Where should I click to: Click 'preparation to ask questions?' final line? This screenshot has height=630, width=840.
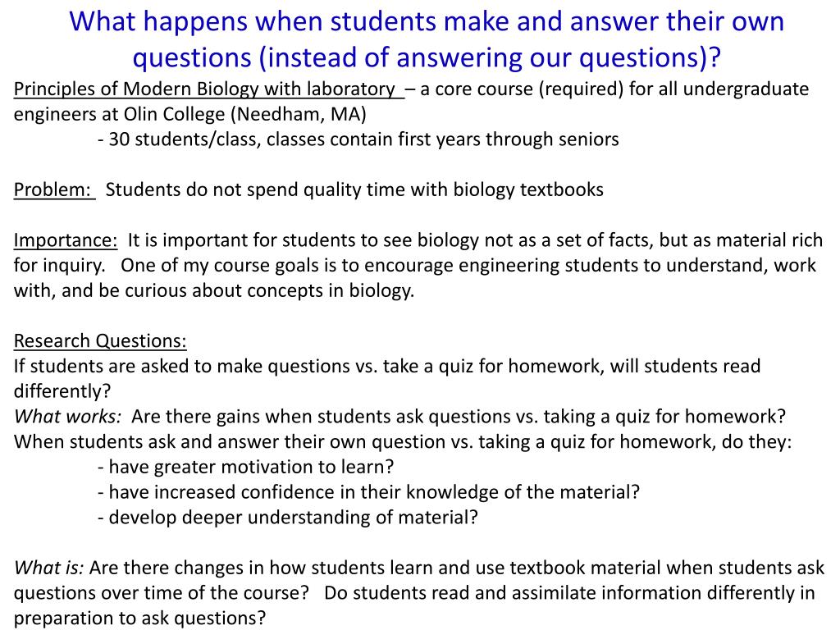pos(139,618)
